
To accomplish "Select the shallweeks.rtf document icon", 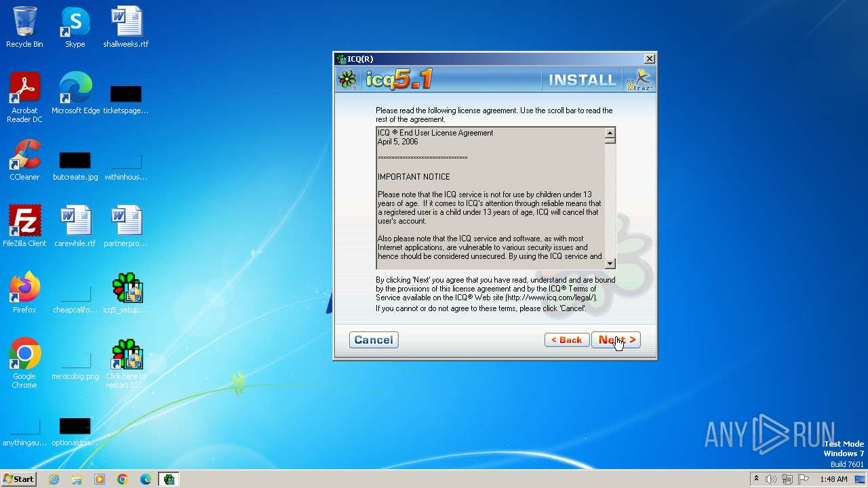I will (126, 27).
